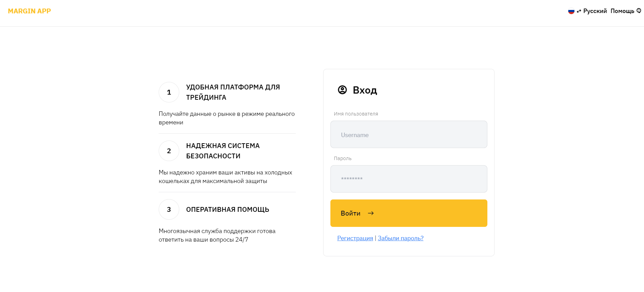Click the УДОБНАЯ ПЛАТФОРМА ДЛЯ ТРЕЙДИНГА heading
This screenshot has width=644, height=292.
233,92
